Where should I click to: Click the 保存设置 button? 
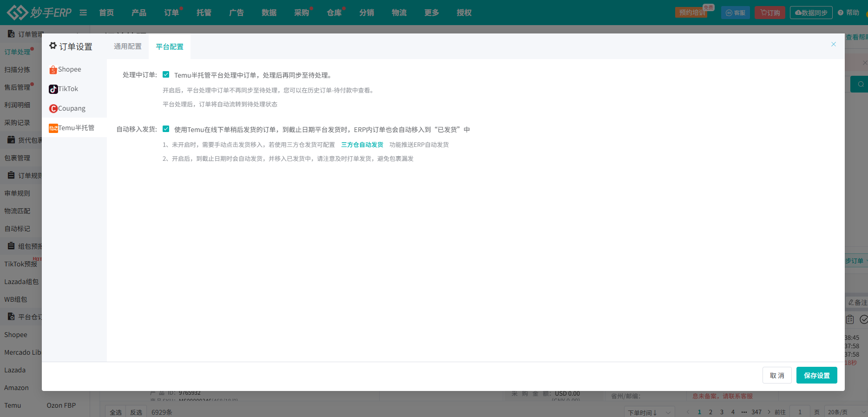817,375
